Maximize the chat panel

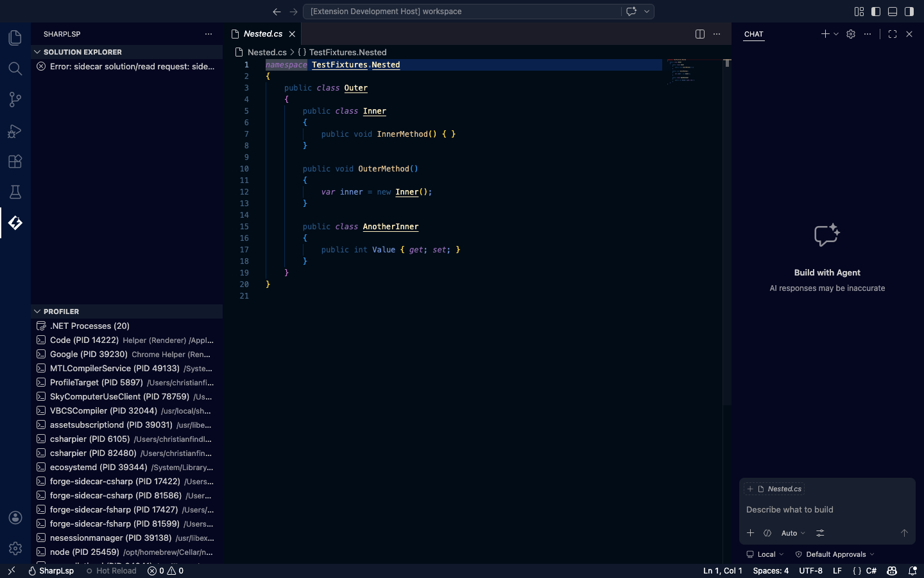click(893, 34)
